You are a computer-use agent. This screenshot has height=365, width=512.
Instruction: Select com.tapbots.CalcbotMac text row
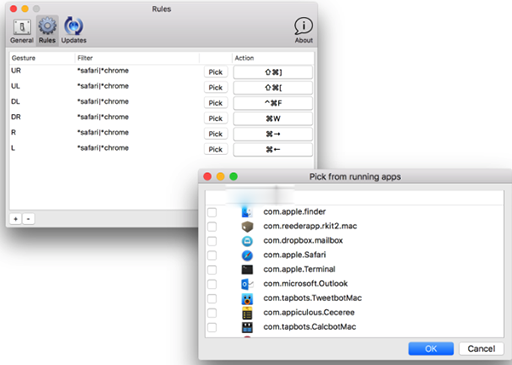pos(310,327)
